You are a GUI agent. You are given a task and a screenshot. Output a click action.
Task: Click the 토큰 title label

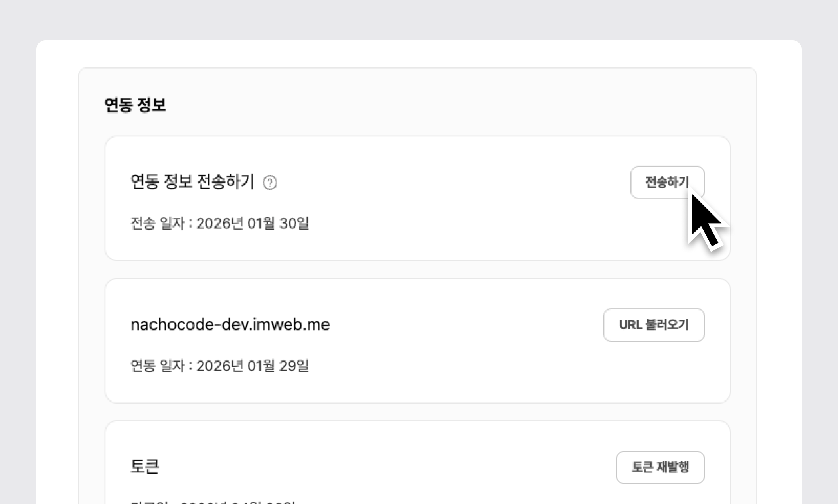pyautogui.click(x=145, y=467)
